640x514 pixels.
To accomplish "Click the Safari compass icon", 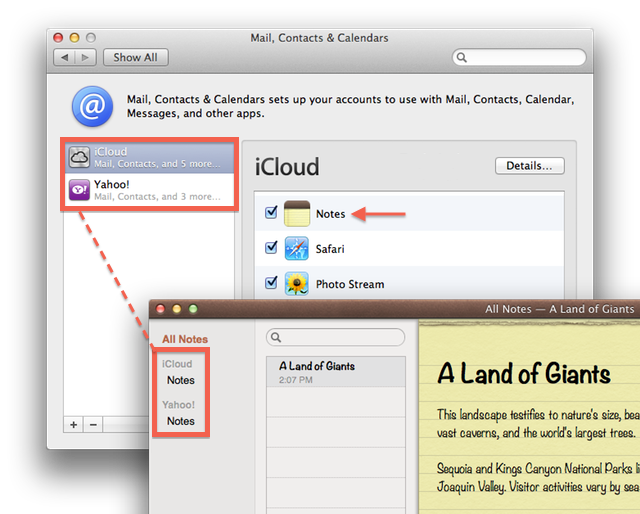I will (x=297, y=248).
